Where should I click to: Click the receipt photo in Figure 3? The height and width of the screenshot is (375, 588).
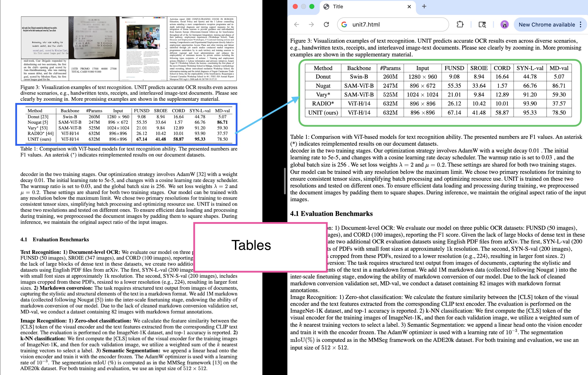click(x=94, y=38)
